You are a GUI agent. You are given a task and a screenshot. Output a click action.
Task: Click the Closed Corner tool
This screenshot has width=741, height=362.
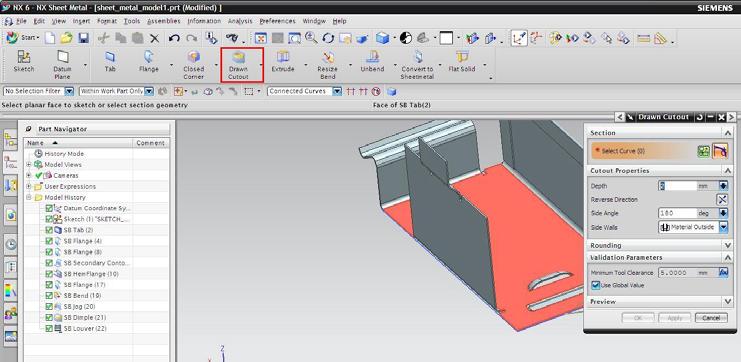(193, 64)
